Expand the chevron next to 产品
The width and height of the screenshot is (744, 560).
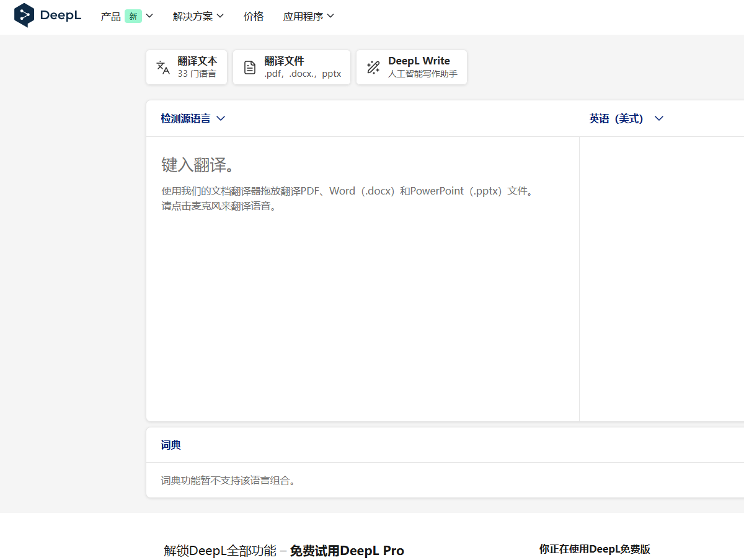[x=149, y=16]
